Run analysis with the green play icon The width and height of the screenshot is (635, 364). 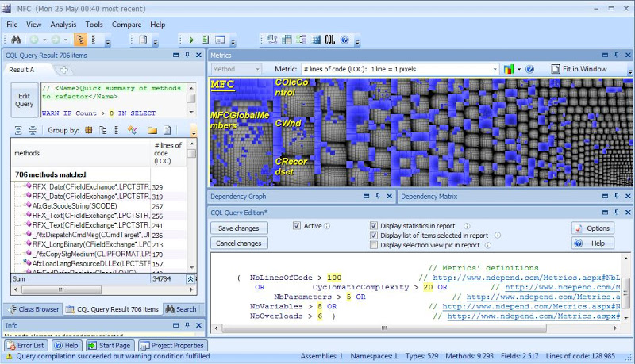[191, 40]
